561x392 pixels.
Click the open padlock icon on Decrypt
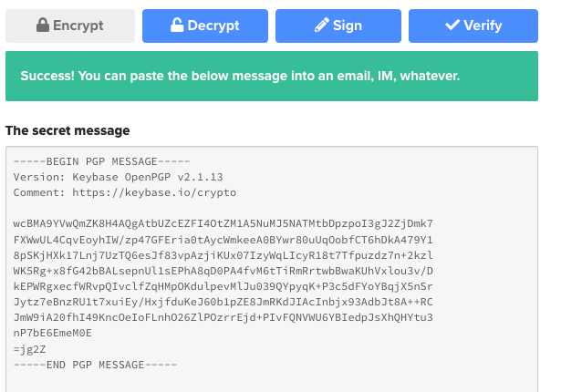point(177,25)
